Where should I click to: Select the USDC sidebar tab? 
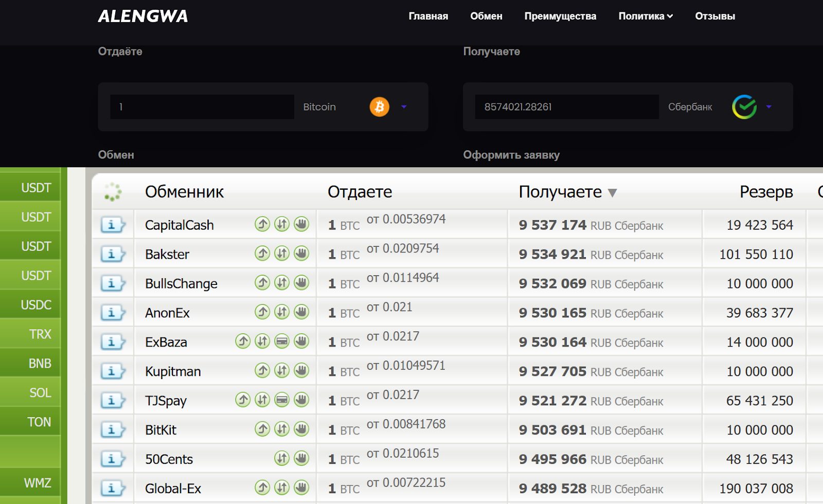click(30, 305)
